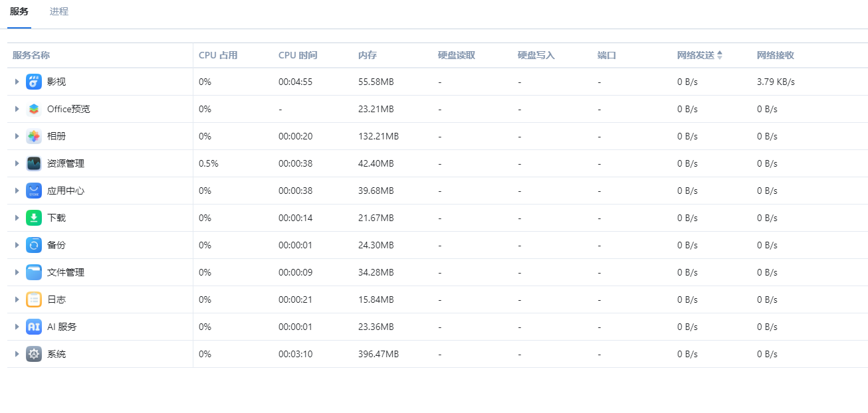868x413 pixels.
Task: Click the Office预览 service icon
Action: 34,109
